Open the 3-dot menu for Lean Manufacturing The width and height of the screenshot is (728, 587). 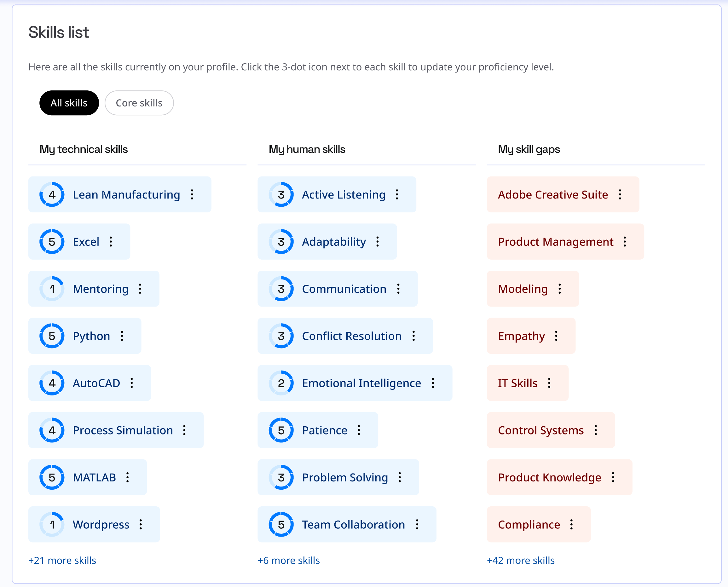192,194
